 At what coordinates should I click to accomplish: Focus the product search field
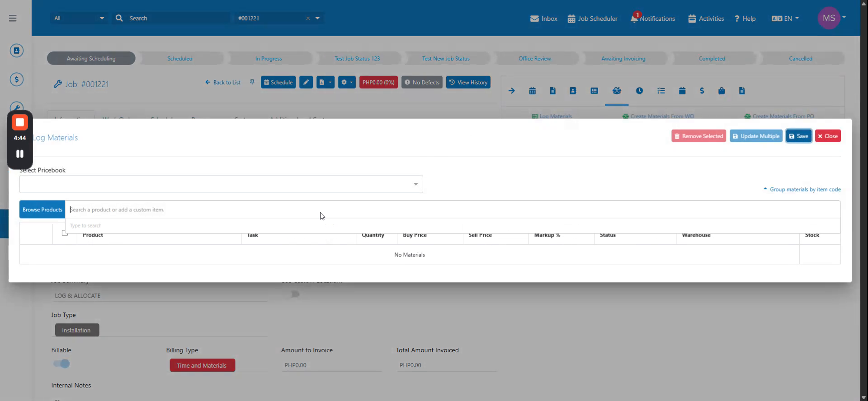(x=453, y=210)
